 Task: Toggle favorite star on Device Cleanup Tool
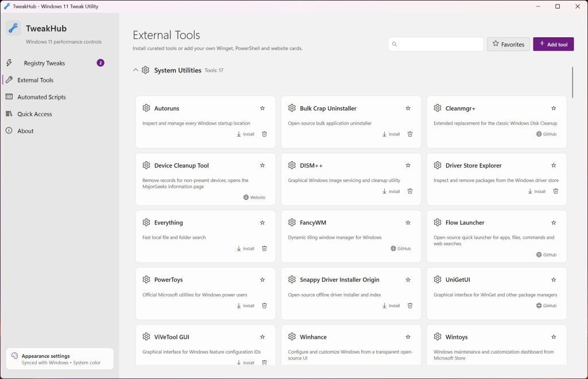pyautogui.click(x=262, y=165)
